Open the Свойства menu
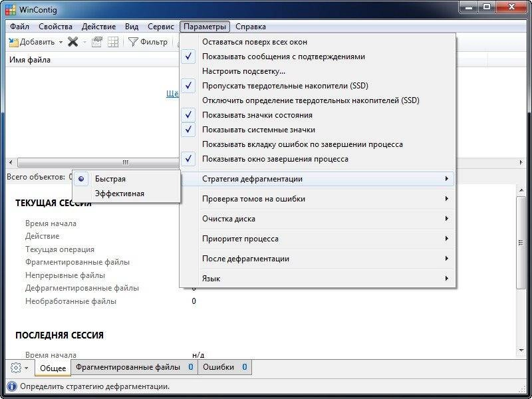Screen dimensions: 532x399 [55, 27]
